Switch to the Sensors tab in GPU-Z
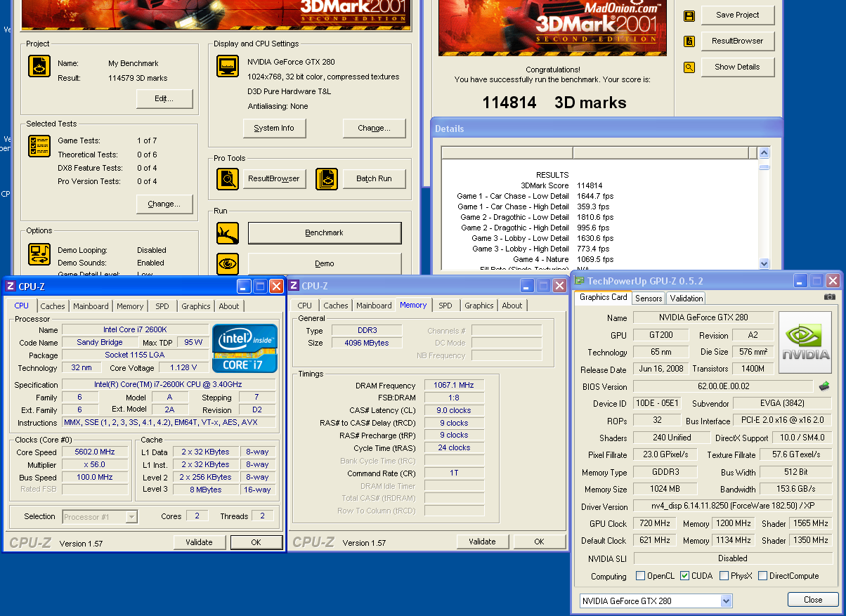Screen dimensions: 846x616 (649, 299)
